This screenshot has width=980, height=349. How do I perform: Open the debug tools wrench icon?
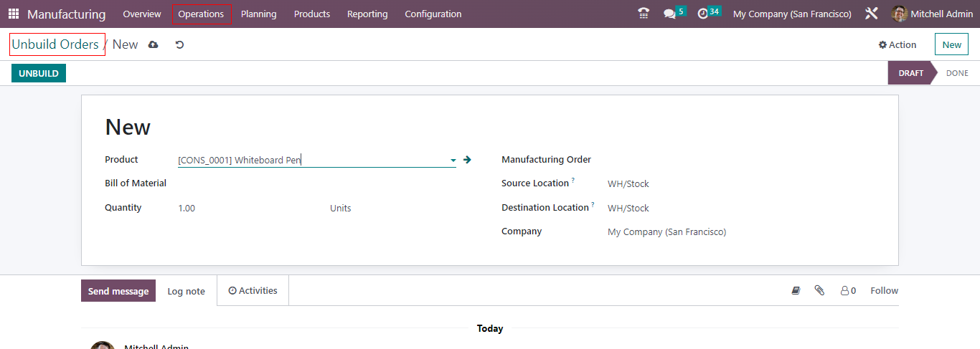click(872, 14)
